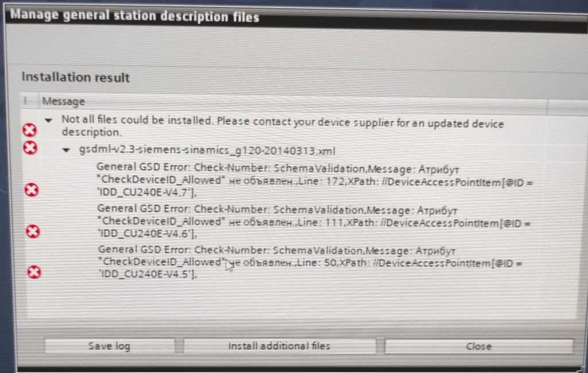Click Install additional files button
The height and width of the screenshot is (373, 588).
280,345
